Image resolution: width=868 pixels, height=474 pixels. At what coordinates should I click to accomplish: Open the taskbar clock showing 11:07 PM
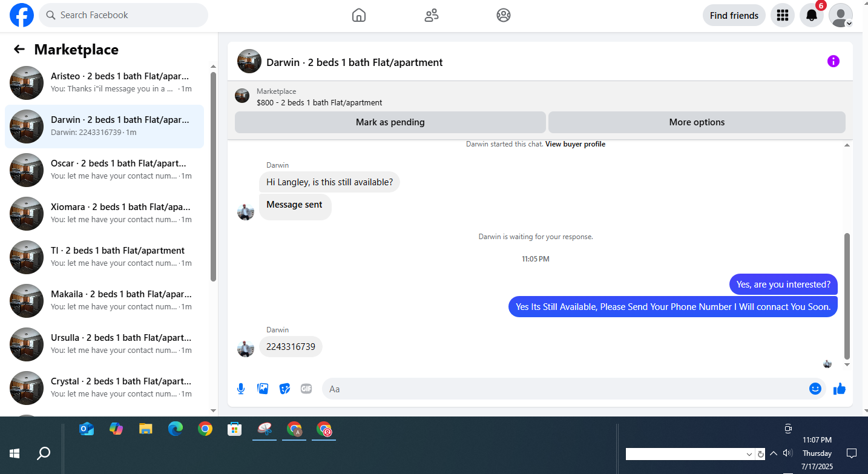817,453
